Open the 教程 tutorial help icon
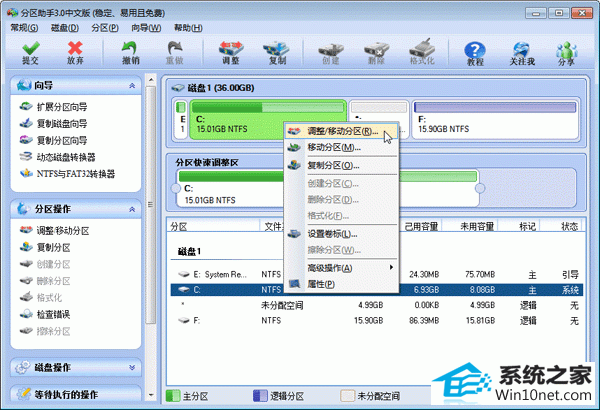 coord(475,54)
